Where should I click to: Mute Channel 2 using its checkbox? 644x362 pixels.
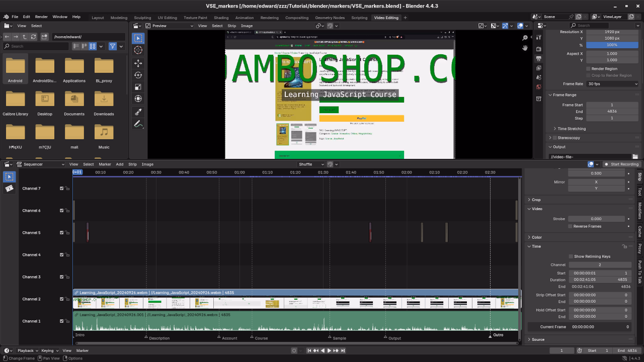pyautogui.click(x=62, y=299)
